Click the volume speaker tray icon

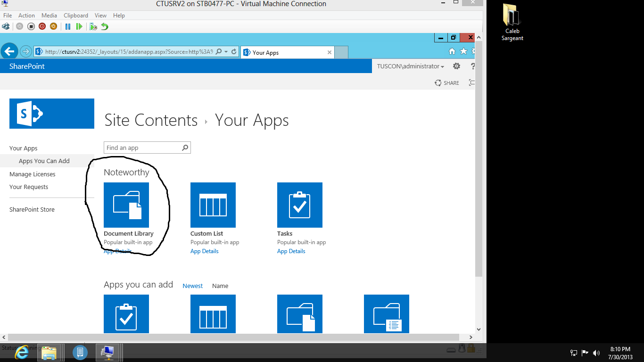click(596, 353)
